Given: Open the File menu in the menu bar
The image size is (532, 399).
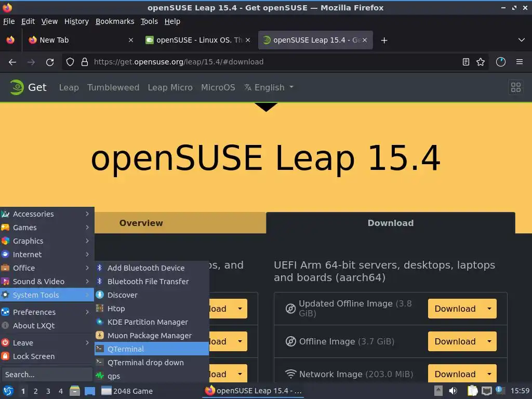Looking at the screenshot, I should click(x=9, y=21).
